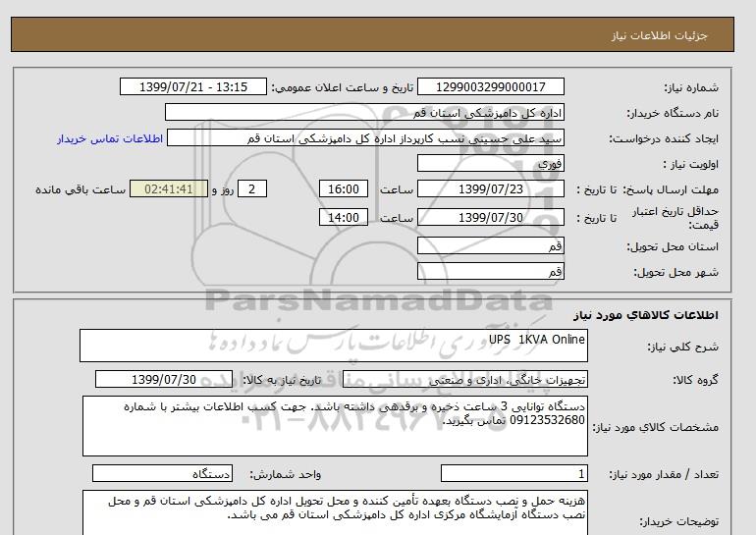This screenshot has width=756, height=535.
Task: Select the announcement date field 1399/07/21 - 13:15
Action: coord(192,86)
